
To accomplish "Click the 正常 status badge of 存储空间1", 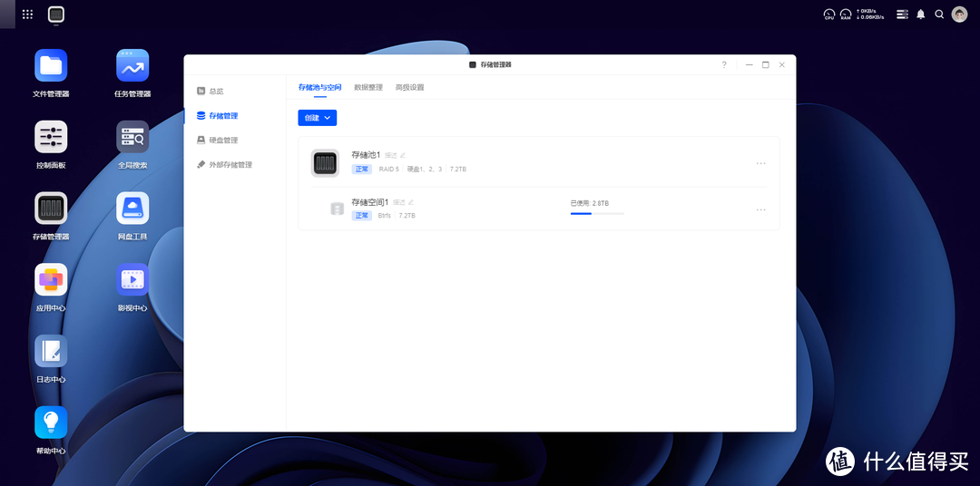I will tap(362, 216).
